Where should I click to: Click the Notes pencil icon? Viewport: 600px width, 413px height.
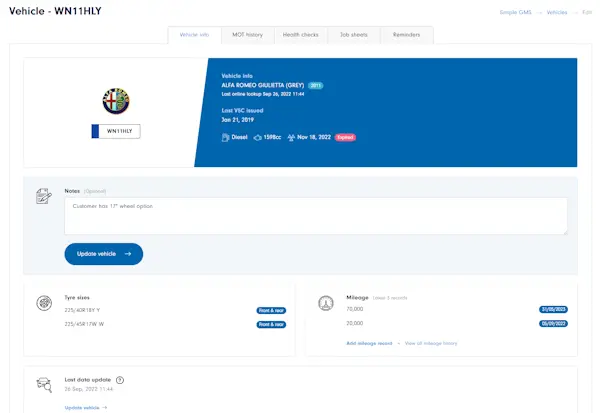pos(43,195)
